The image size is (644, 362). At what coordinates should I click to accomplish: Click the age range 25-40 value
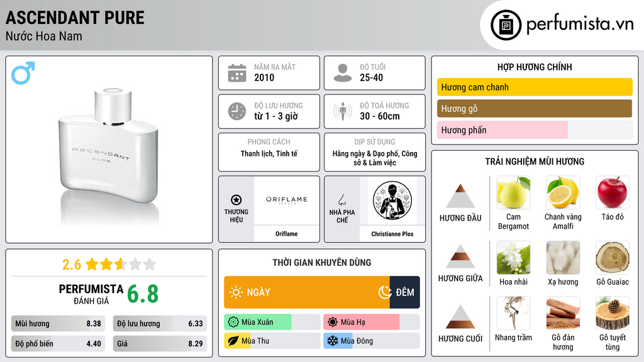coord(371,77)
